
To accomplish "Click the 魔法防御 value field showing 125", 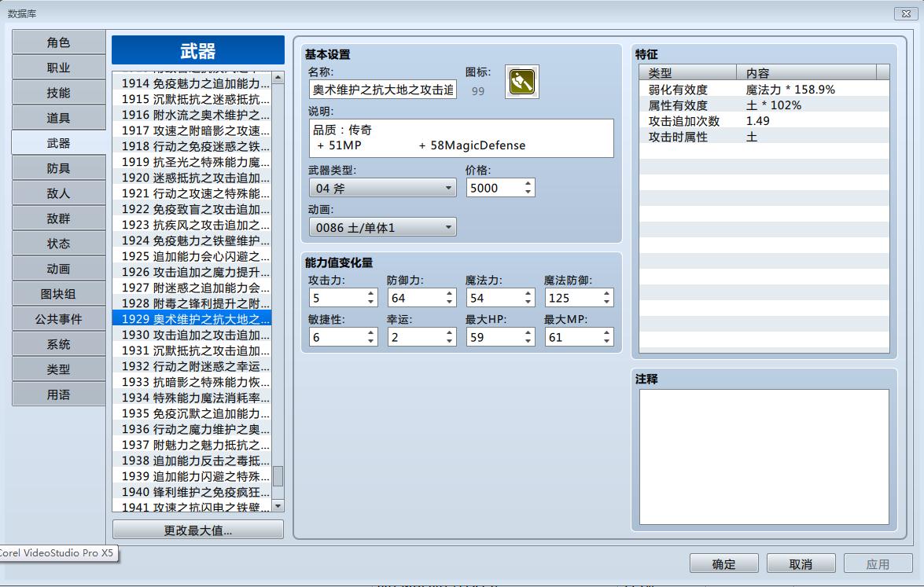I will pos(572,298).
